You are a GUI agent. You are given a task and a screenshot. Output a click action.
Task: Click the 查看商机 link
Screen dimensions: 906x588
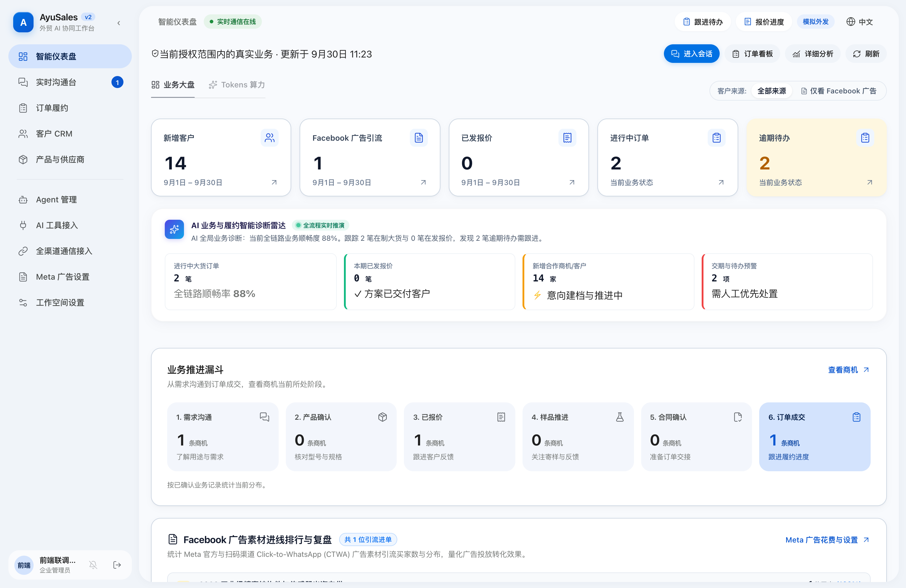click(x=848, y=370)
